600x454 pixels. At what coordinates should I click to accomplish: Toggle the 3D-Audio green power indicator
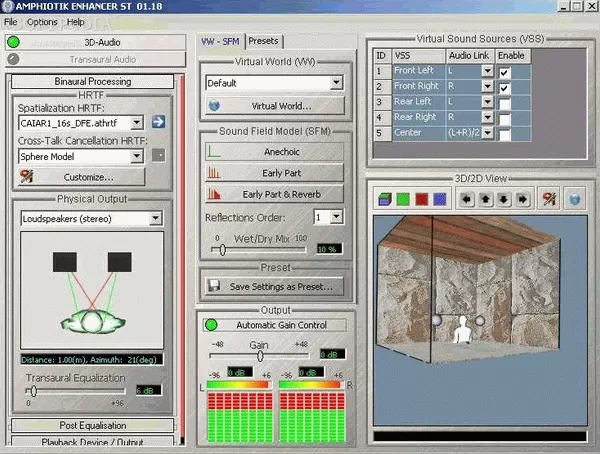coord(14,42)
